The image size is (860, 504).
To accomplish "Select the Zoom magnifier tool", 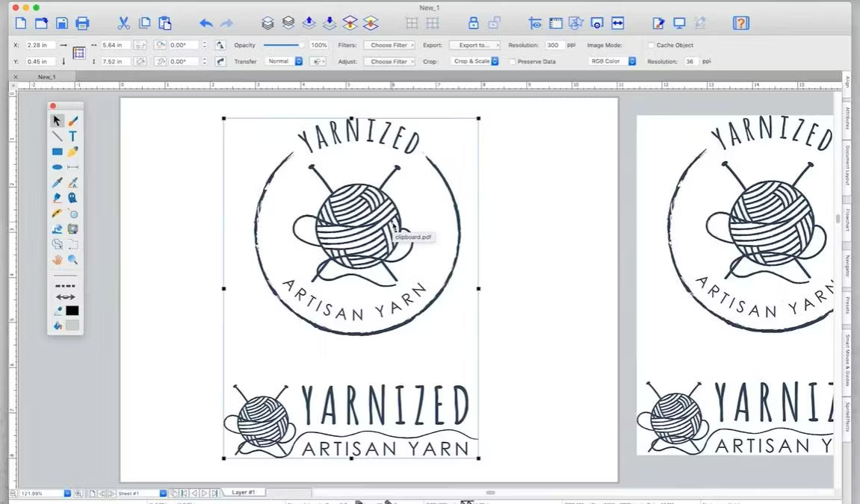I will (x=72, y=259).
